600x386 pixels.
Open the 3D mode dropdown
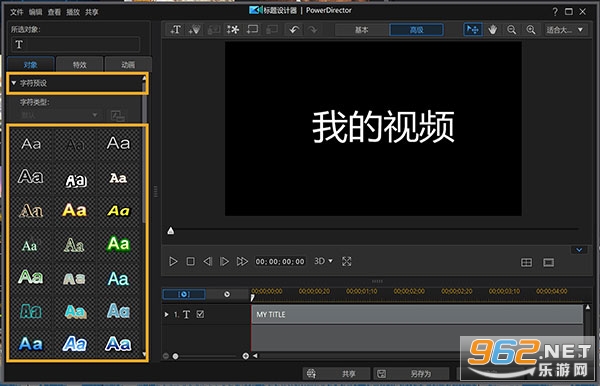(x=323, y=261)
